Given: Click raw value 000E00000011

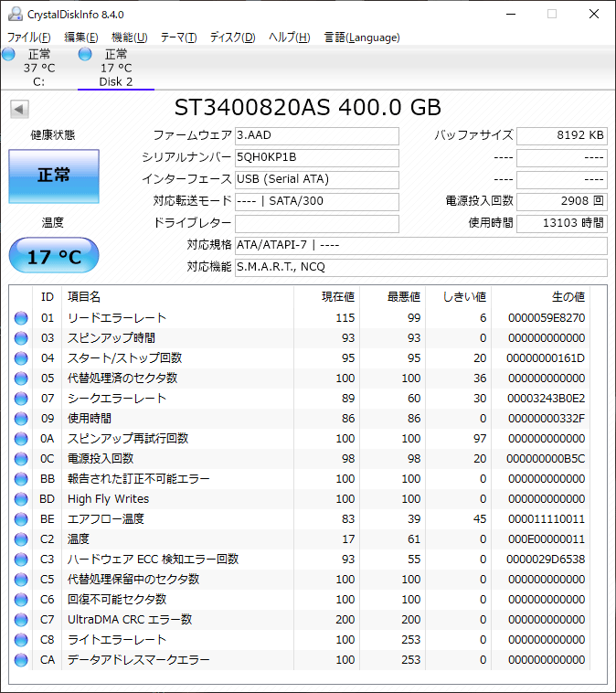Looking at the screenshot, I should click(547, 539).
